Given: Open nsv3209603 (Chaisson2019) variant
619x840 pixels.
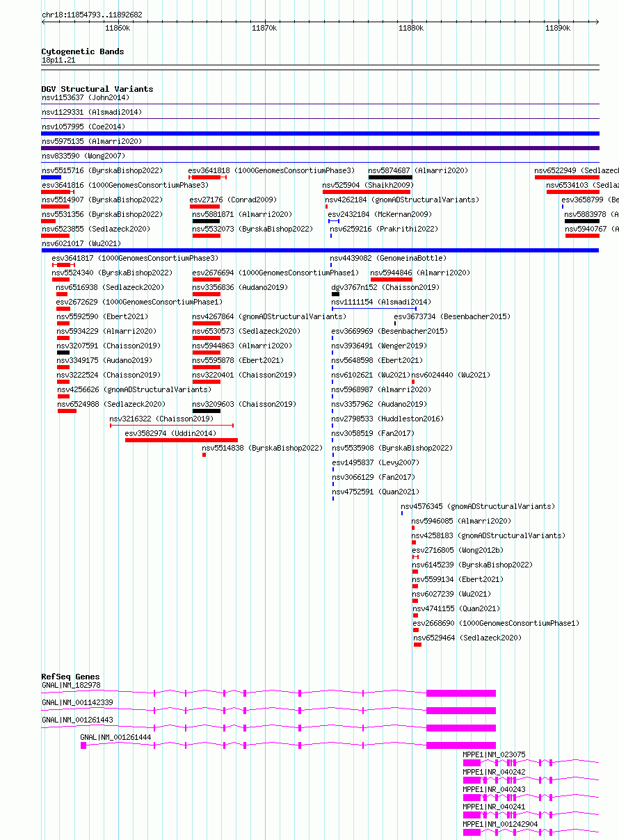Looking at the screenshot, I should pyautogui.click(x=244, y=404).
